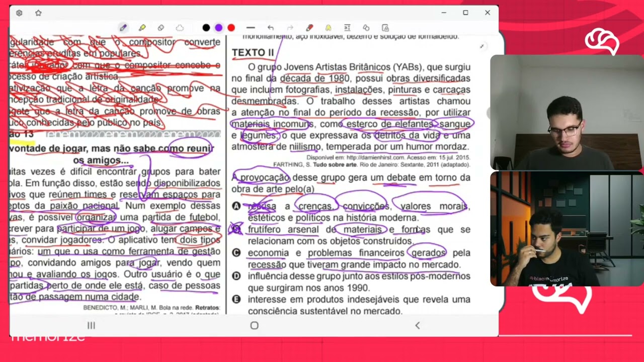This screenshot has width=644, height=362.
Task: Open the settings gear in the title bar
Action: point(19,13)
